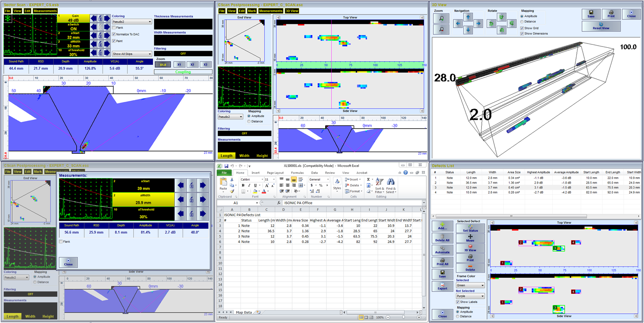Enable Flank checkbox in Measurements dialog
Image resolution: width=644 pixels, height=323 pixels.
click(61, 242)
